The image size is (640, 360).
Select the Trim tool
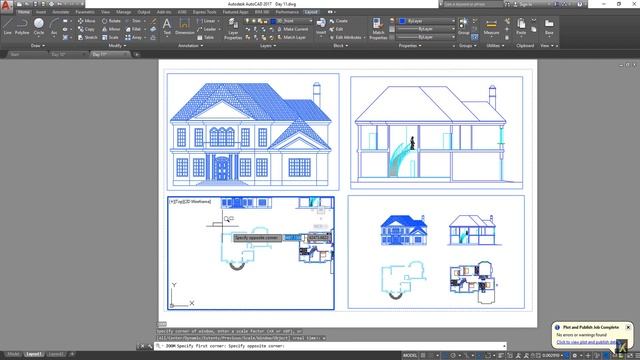(133, 21)
